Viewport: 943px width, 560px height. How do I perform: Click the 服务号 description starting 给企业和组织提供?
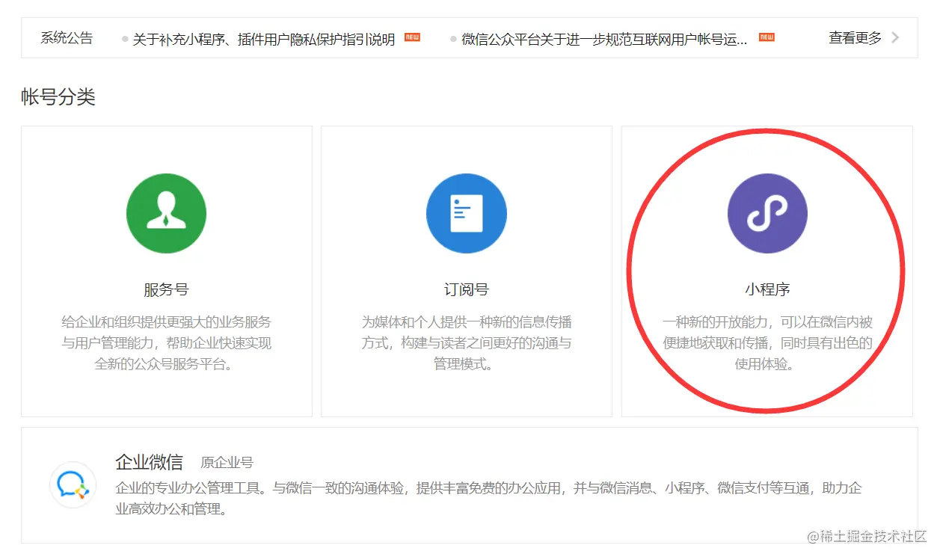click(x=166, y=343)
